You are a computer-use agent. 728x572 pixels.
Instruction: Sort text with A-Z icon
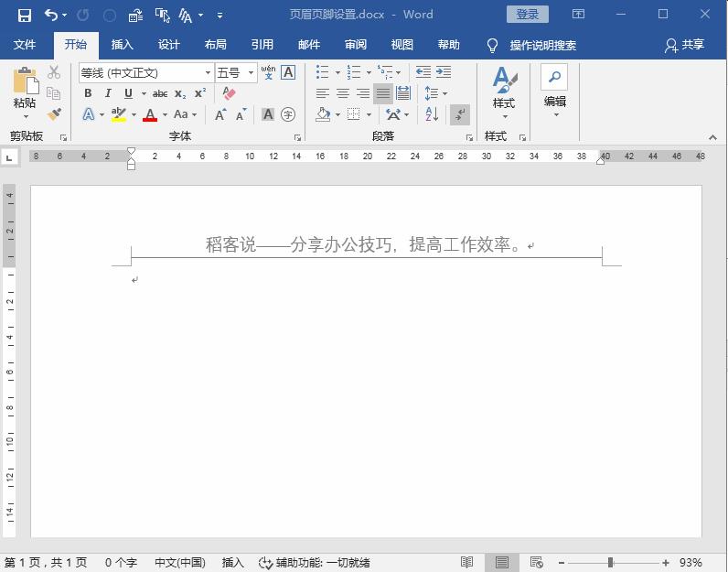tap(432, 113)
